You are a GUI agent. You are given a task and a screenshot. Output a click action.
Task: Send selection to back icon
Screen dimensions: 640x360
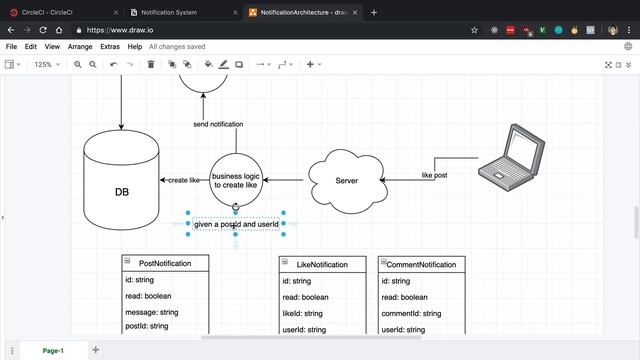[x=187, y=64]
